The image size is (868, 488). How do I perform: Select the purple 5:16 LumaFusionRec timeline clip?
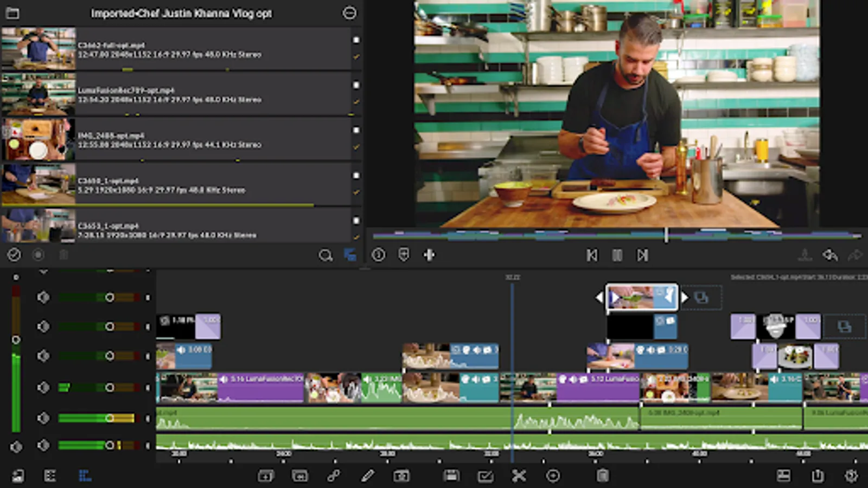(x=260, y=387)
